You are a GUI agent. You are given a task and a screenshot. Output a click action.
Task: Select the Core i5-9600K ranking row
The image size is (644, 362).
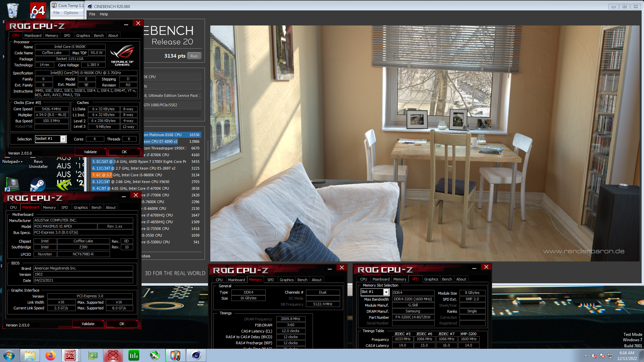pos(146,175)
